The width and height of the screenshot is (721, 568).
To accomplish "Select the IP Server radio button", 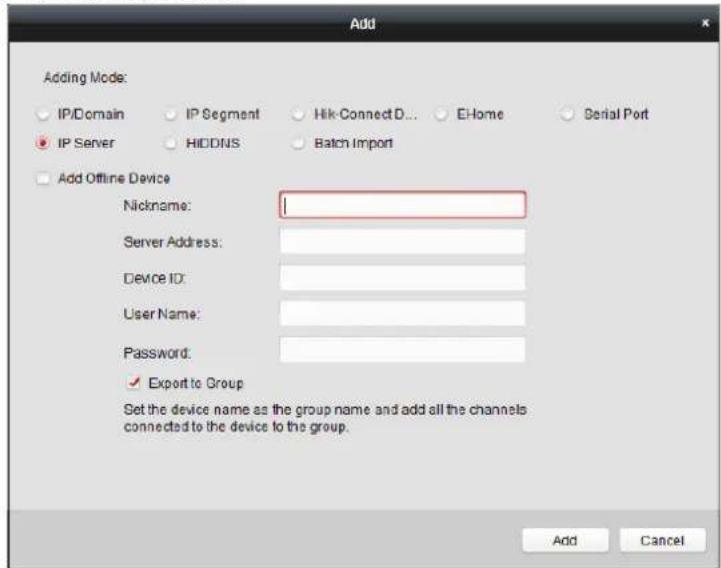I will point(42,143).
